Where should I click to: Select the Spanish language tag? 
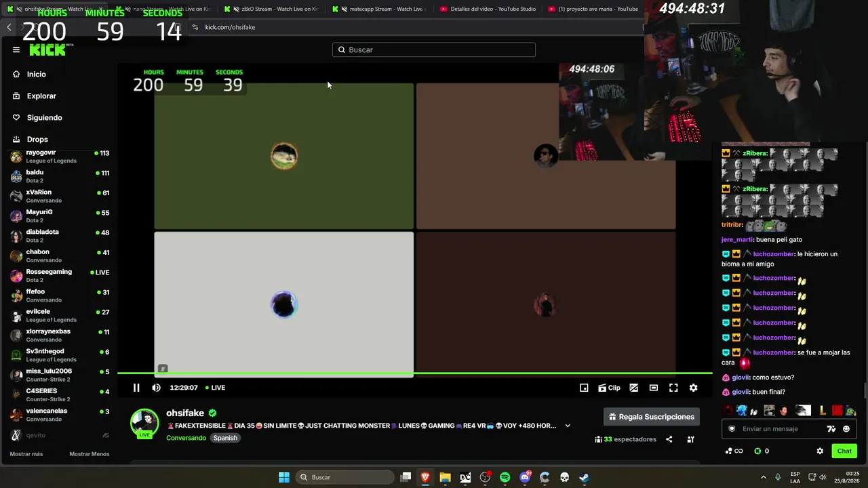[x=225, y=438]
